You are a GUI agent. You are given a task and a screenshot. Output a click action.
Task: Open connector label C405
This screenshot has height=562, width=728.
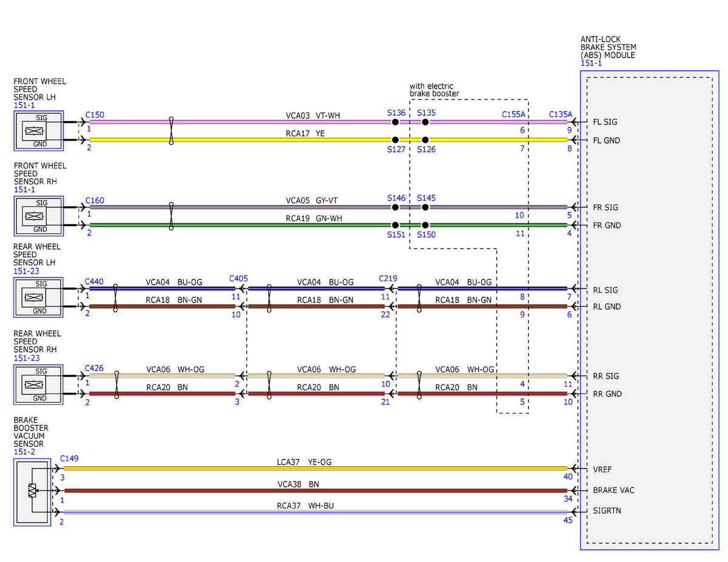click(x=238, y=278)
